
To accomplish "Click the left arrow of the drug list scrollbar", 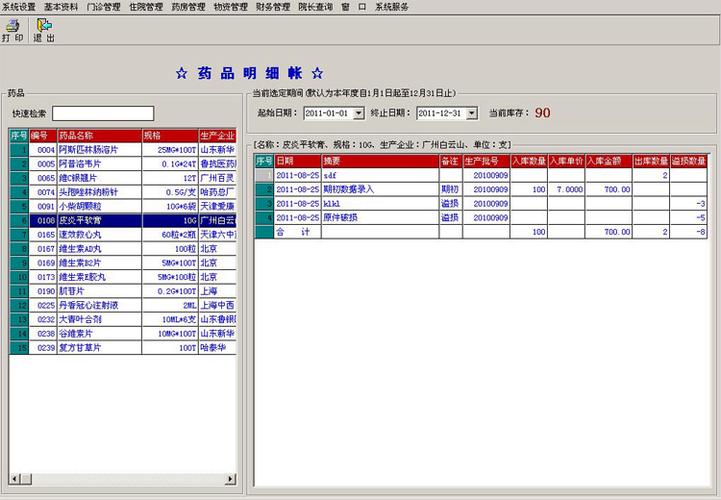I will coord(15,479).
